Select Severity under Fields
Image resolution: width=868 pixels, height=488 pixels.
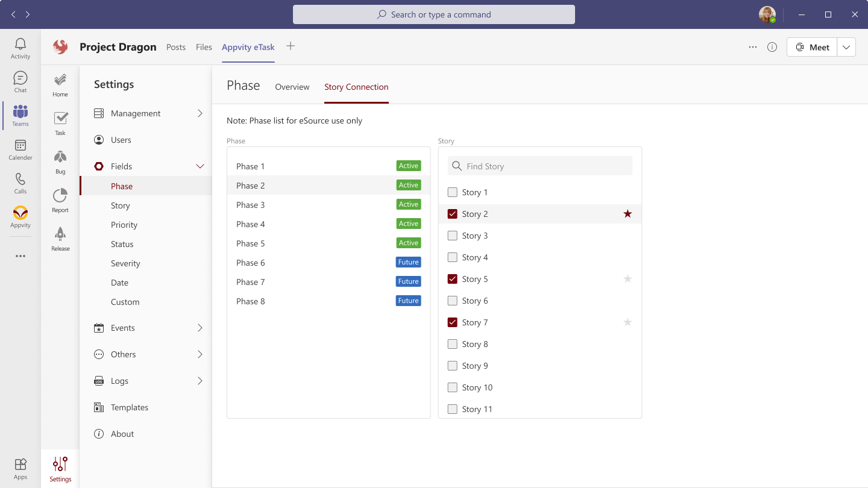[x=125, y=263]
